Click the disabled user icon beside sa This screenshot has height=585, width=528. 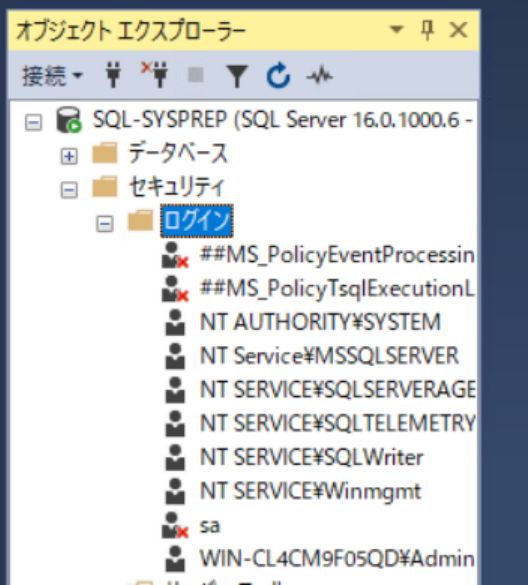(x=175, y=526)
